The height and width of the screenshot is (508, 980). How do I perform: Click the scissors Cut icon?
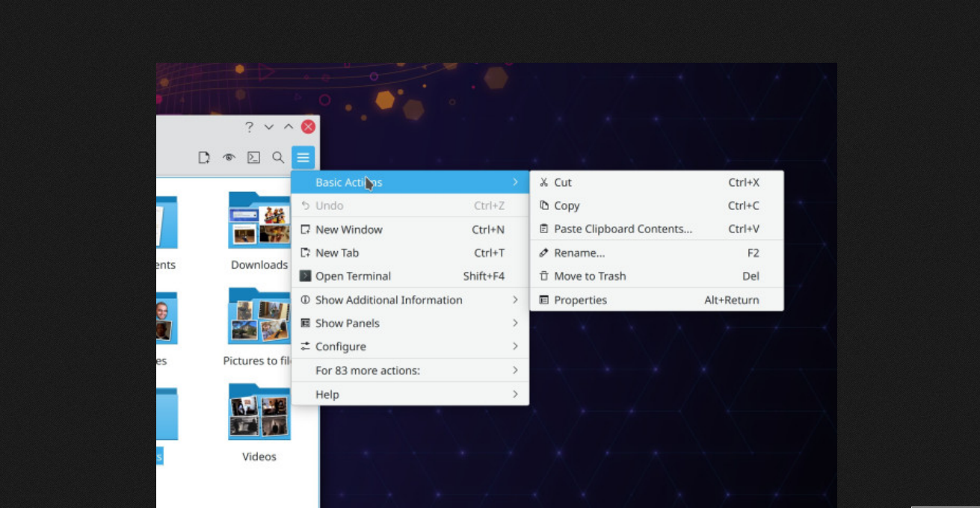(x=544, y=182)
